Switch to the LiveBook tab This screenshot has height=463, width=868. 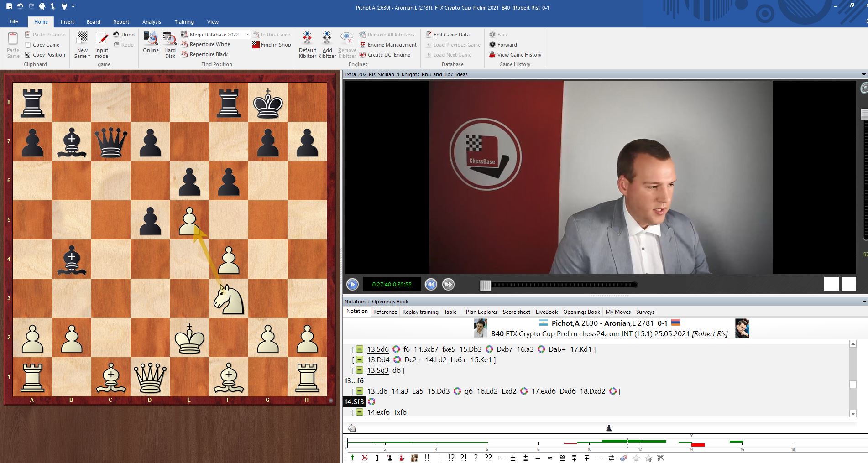coord(546,312)
